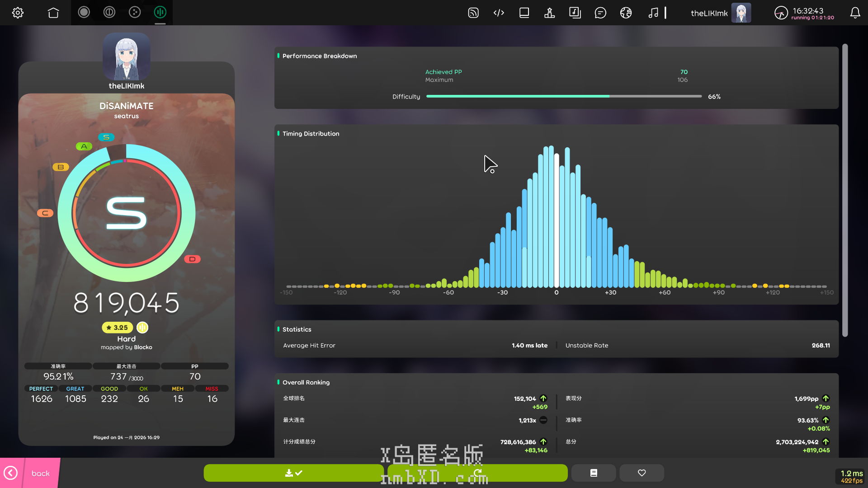
Task: Switch to the taiko drum ruleset
Action: 109,13
